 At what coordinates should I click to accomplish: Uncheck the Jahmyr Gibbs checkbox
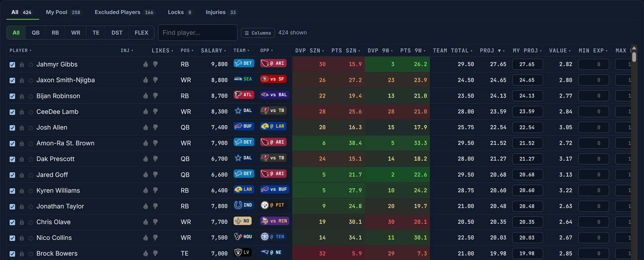12,65
